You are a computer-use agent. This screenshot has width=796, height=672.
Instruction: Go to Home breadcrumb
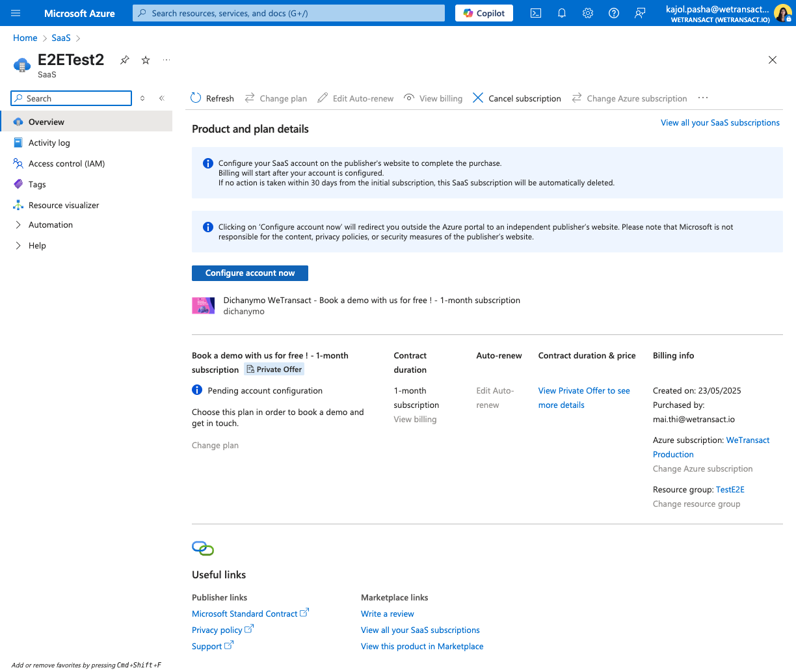coord(25,38)
